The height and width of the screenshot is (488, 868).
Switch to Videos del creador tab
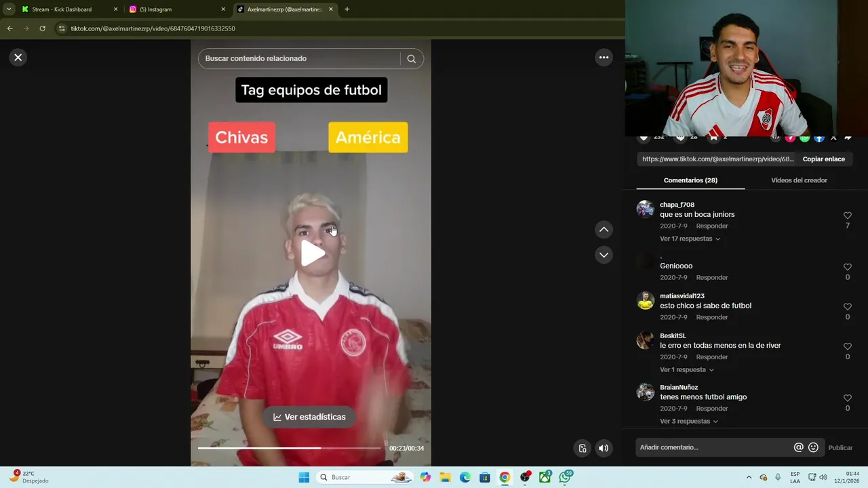coord(799,180)
